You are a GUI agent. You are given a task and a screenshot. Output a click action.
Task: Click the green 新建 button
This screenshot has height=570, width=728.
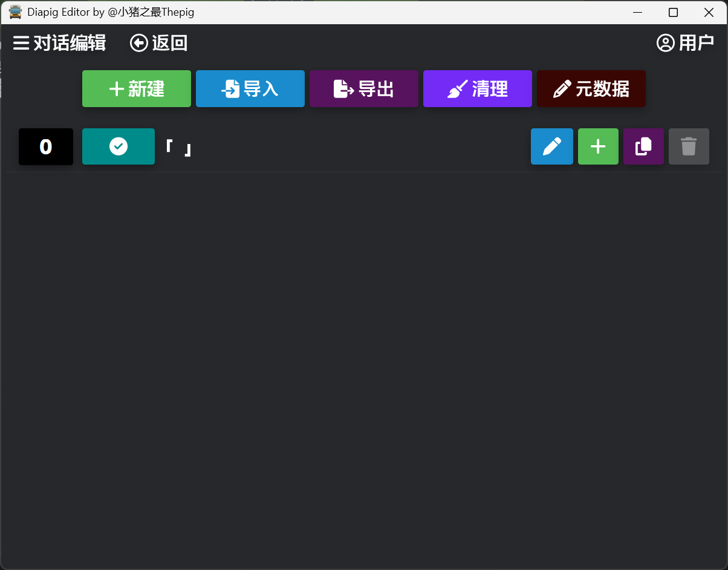[x=137, y=89]
